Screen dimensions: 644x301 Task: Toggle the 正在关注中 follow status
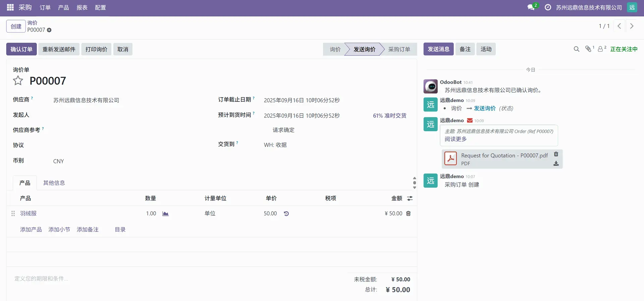[624, 49]
